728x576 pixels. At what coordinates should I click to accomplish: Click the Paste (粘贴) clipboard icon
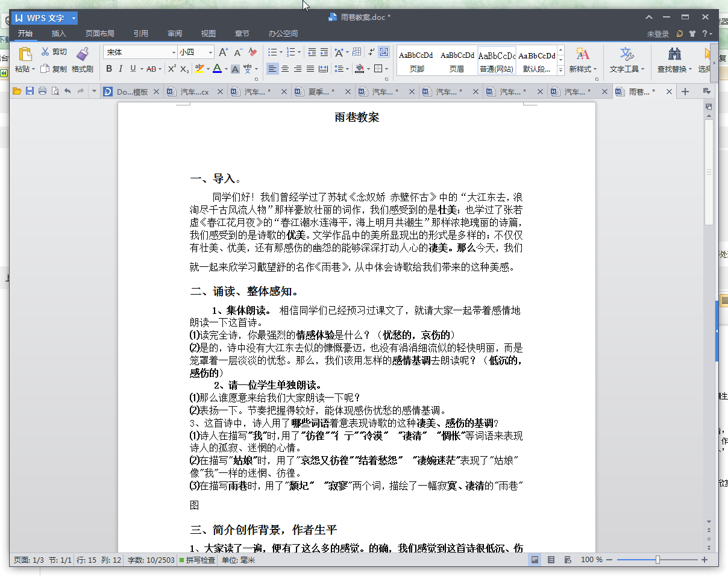25,54
